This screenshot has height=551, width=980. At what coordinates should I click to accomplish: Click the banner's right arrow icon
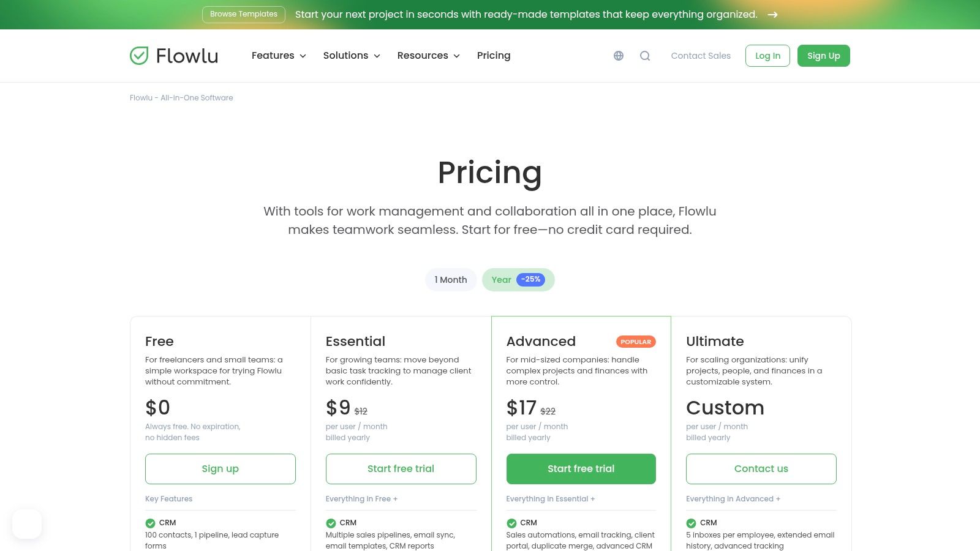773,15
